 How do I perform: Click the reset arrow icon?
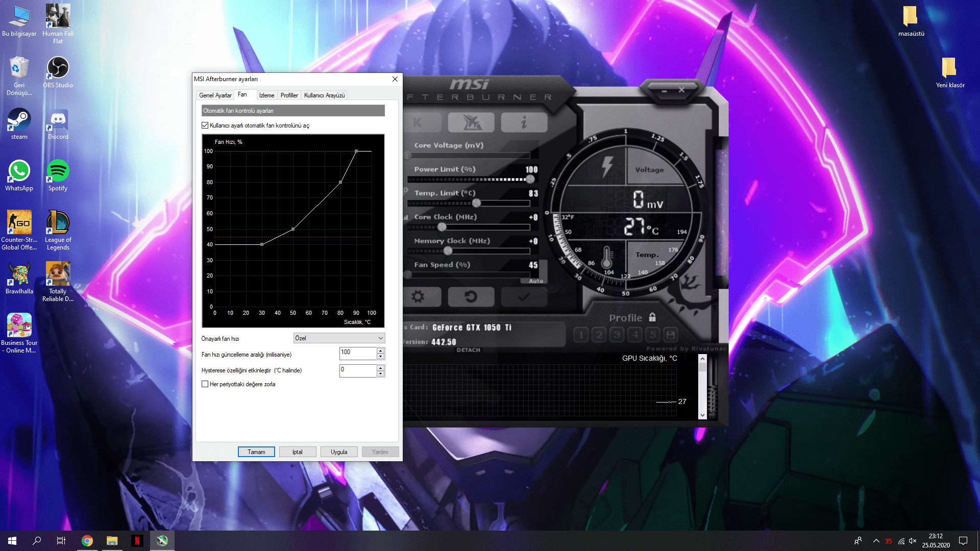471,296
